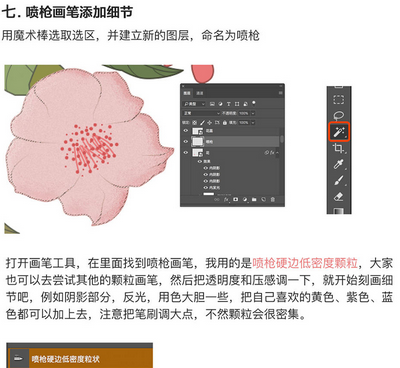Select the 花 layer thumbnail
The height and width of the screenshot is (368, 400).
pos(198,153)
